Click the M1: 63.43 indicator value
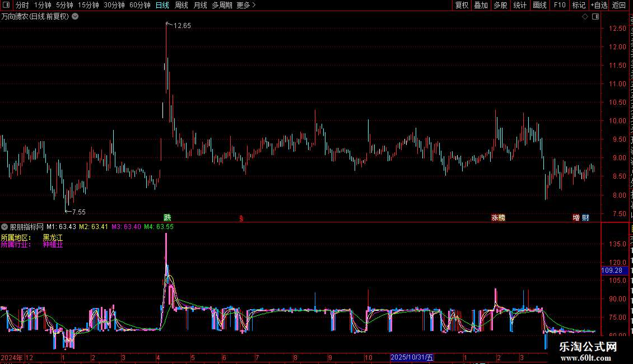Viewport: 633px width, 364px height. coord(62,227)
